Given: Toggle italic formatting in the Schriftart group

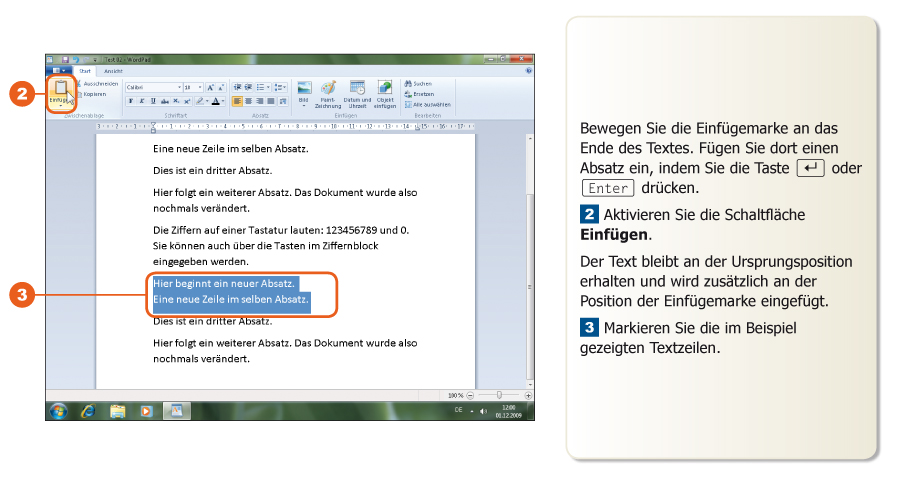Looking at the screenshot, I should tap(142, 101).
